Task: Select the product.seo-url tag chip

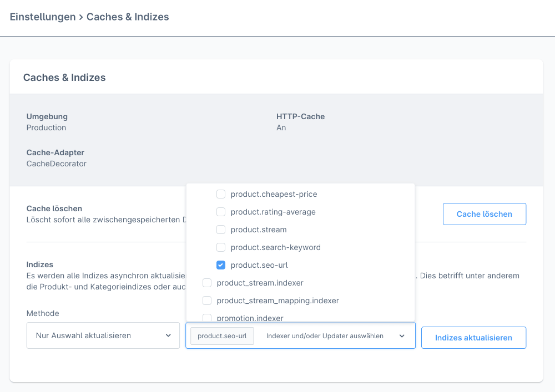Action: pyautogui.click(x=221, y=335)
